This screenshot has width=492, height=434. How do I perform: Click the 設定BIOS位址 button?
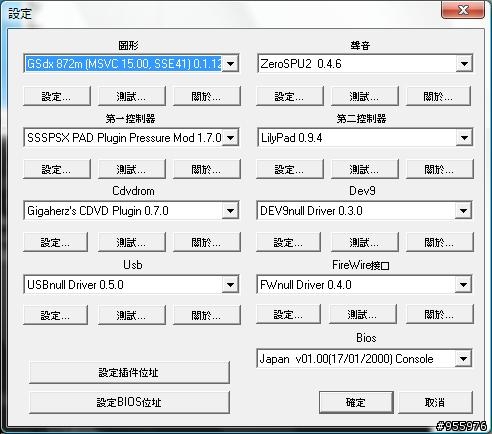[129, 402]
